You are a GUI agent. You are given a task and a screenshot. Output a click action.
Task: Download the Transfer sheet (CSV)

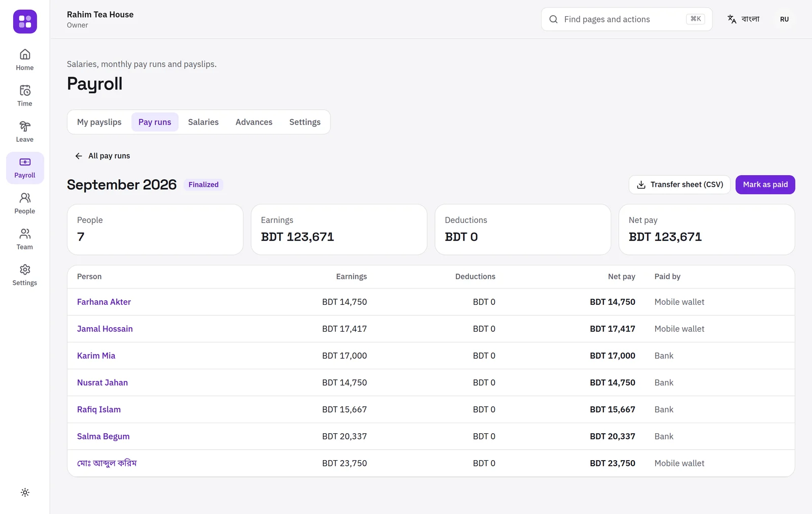[x=680, y=184]
